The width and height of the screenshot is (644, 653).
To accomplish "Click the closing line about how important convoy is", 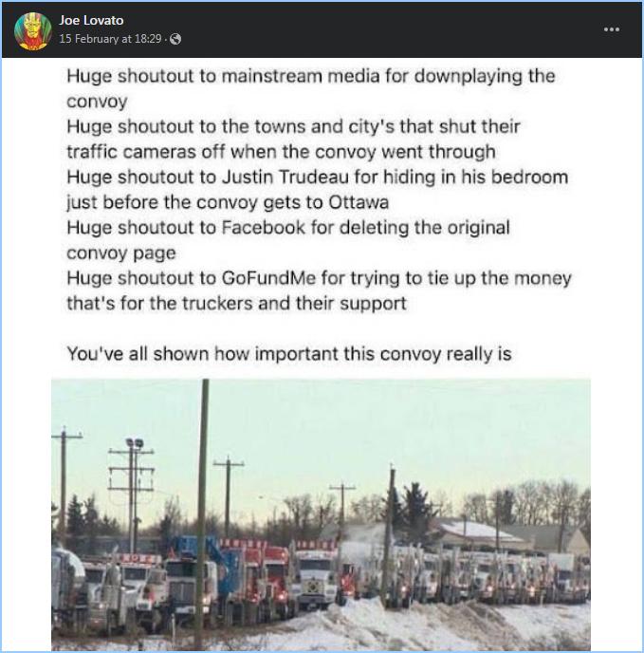I will (x=289, y=354).
